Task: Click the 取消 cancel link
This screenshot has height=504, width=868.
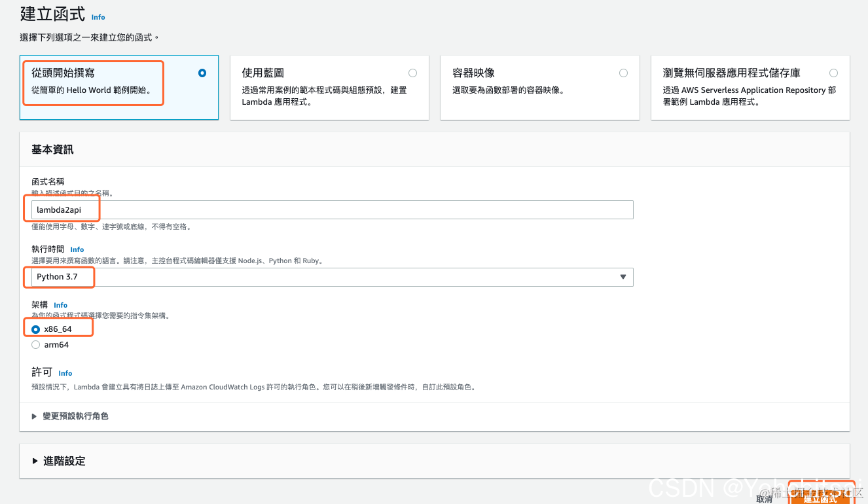Action: point(765,497)
